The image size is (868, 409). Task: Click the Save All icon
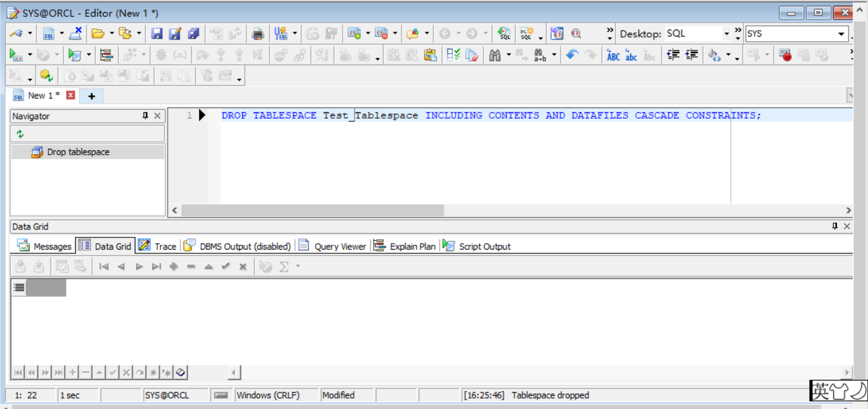[x=194, y=33]
